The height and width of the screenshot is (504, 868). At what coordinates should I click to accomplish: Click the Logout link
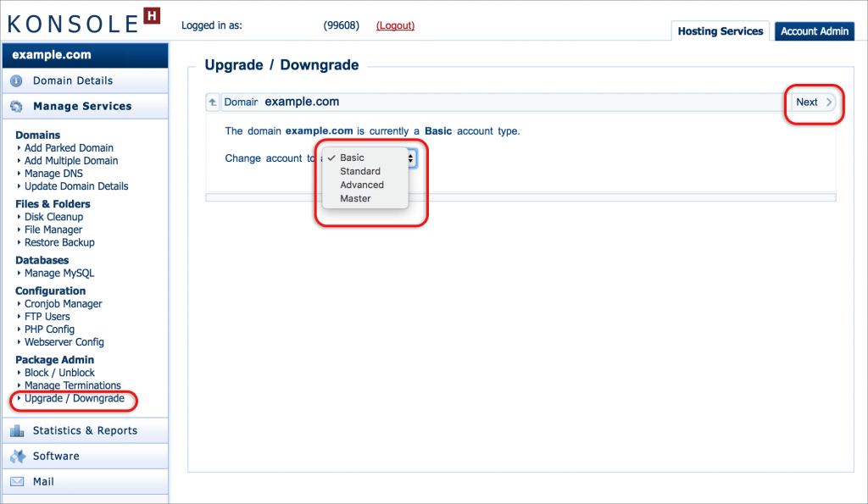395,25
